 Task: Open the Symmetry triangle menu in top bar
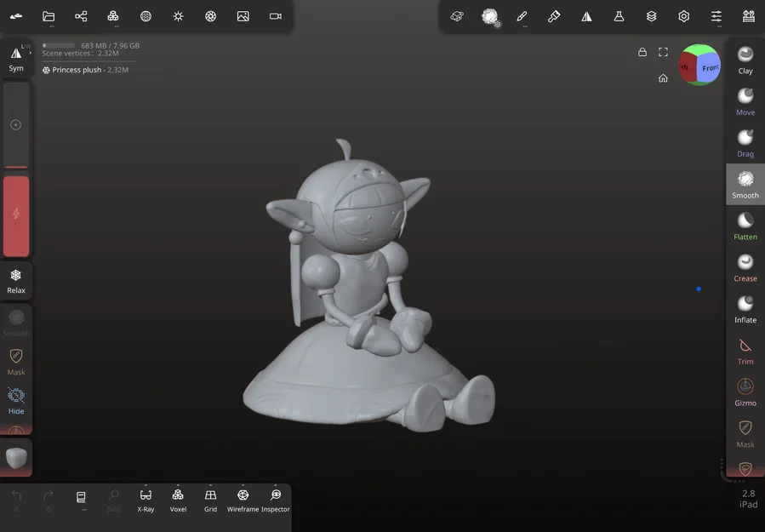coord(586,16)
